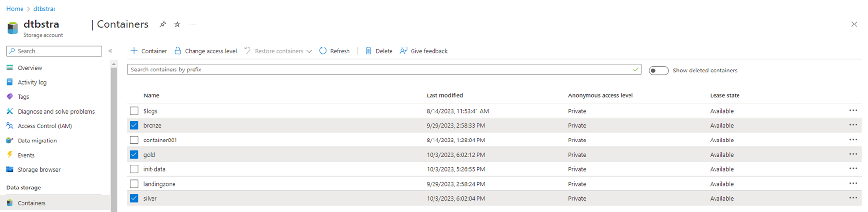Click Change access level lock icon
The height and width of the screenshot is (212, 868).
178,51
